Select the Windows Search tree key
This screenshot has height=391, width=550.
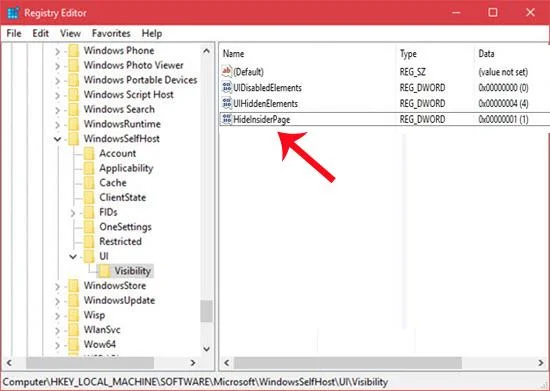tap(119, 109)
